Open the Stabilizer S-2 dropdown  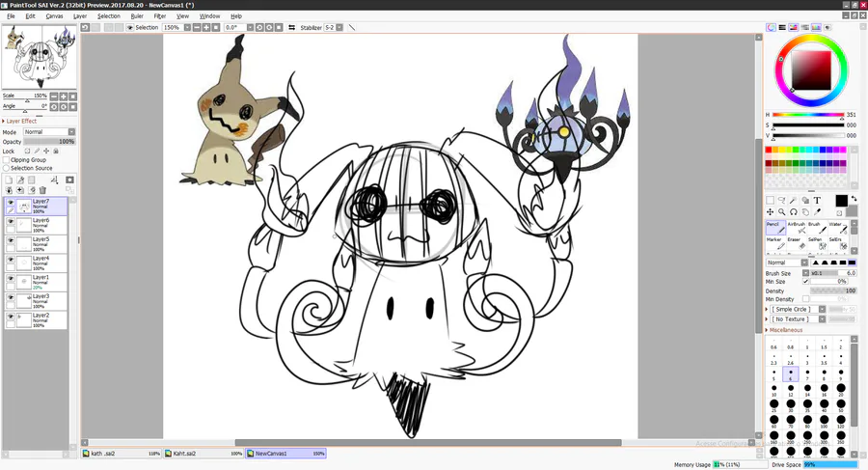[339, 27]
